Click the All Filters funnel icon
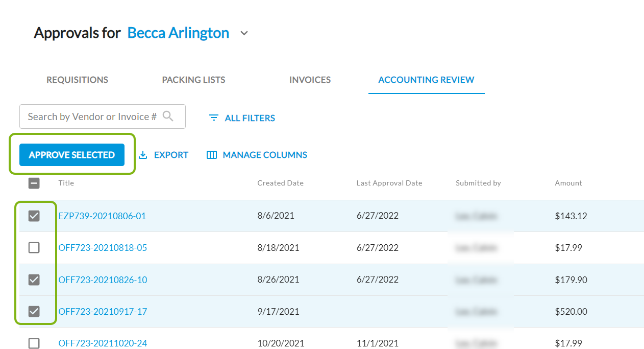 pyautogui.click(x=213, y=118)
